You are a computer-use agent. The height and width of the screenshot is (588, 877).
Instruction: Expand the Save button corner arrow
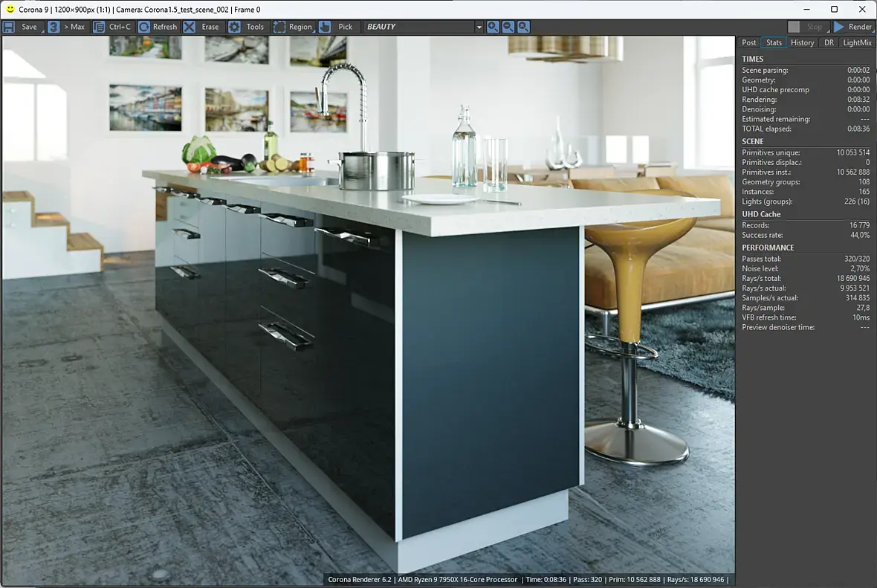click(x=42, y=30)
